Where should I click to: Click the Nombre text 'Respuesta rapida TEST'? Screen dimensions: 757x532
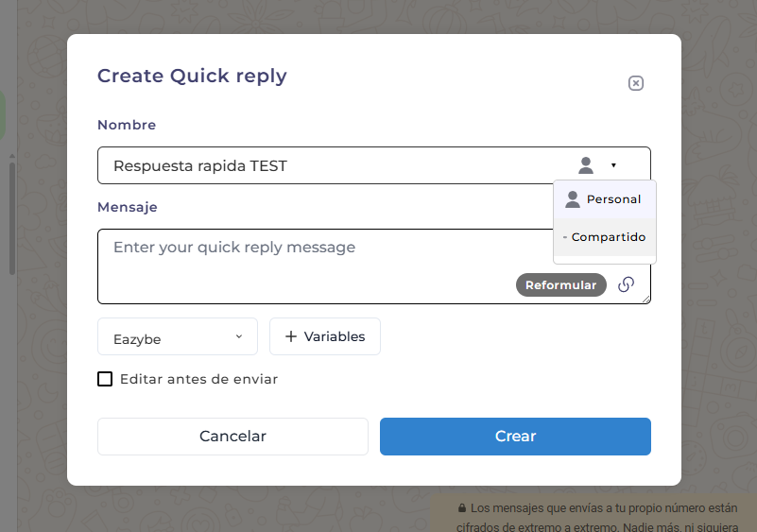pyautogui.click(x=200, y=166)
